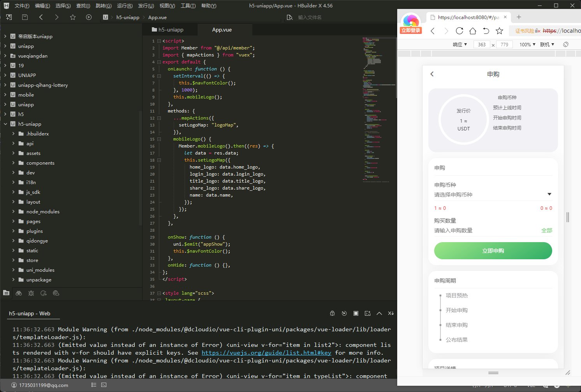Screen dimensions: 581x392
Task: Close the localhost browser tab
Action: tap(505, 17)
